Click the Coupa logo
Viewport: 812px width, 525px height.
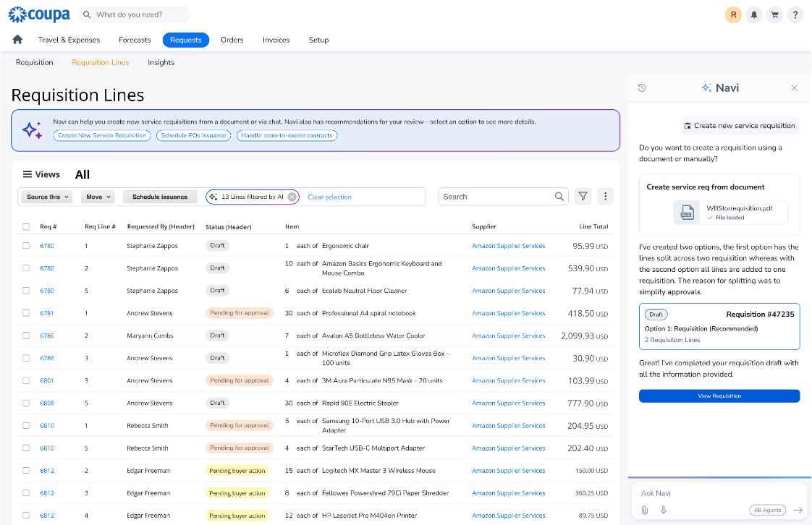[39, 14]
